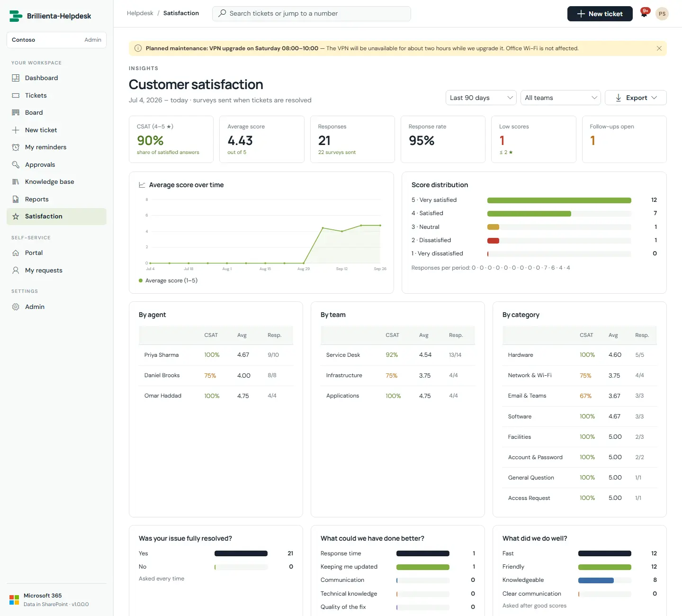Viewport: 682px width, 616px height.
Task: Open My requests in self-service
Action: (x=56, y=270)
